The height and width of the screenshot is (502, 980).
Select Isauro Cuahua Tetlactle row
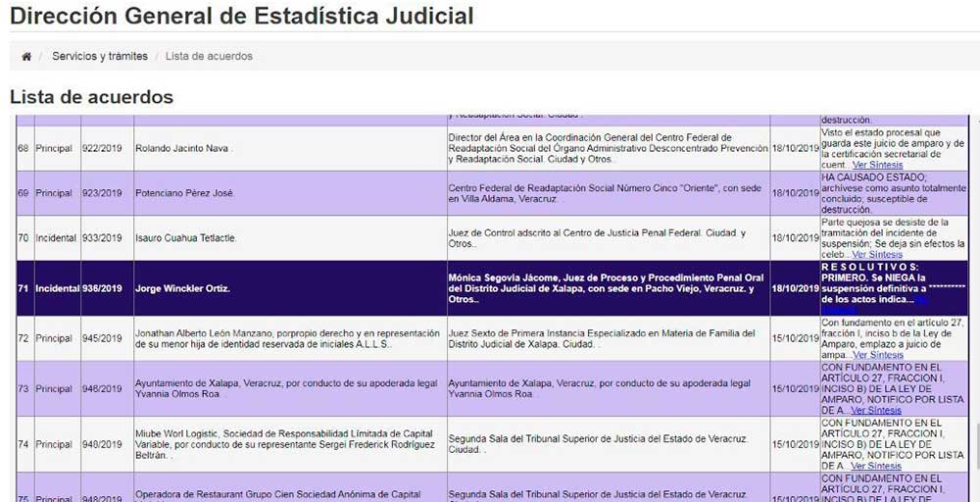pyautogui.click(x=186, y=238)
